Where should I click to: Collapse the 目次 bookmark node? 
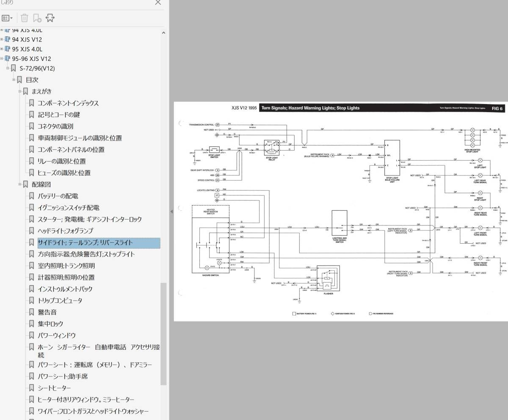point(14,80)
